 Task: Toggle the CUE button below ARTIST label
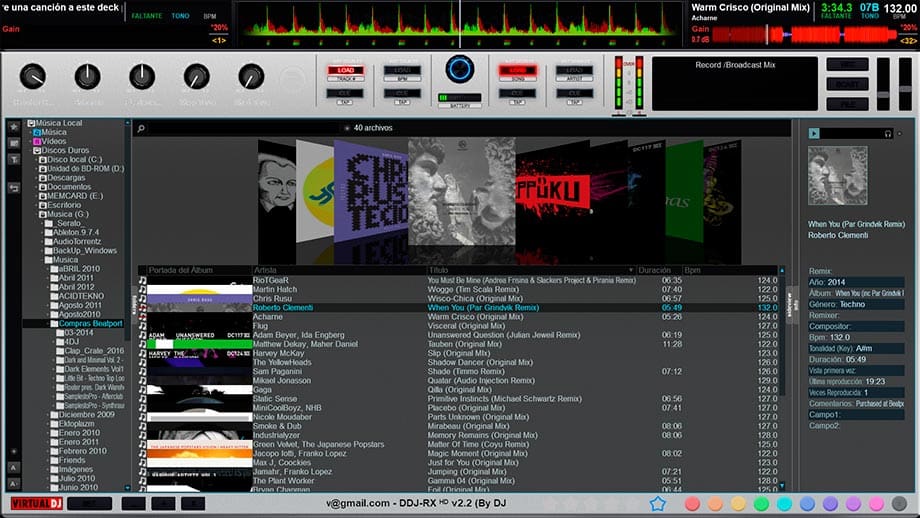tap(574, 93)
